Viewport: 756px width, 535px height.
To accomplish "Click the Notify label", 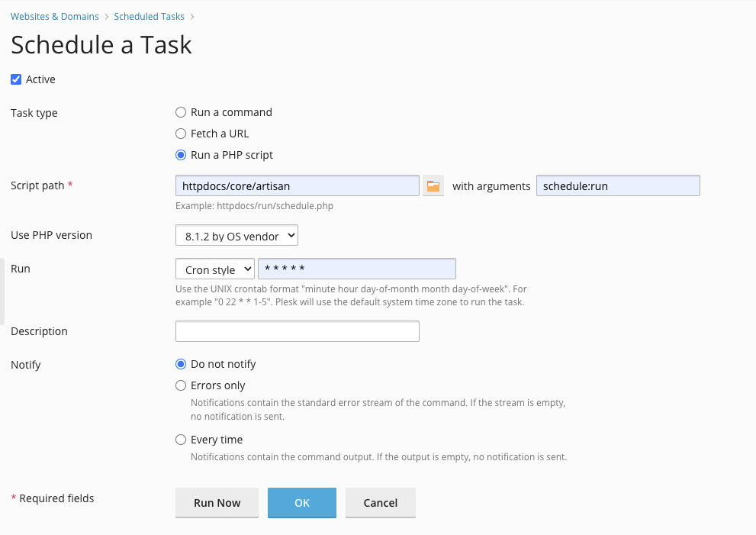I will 25,365.
